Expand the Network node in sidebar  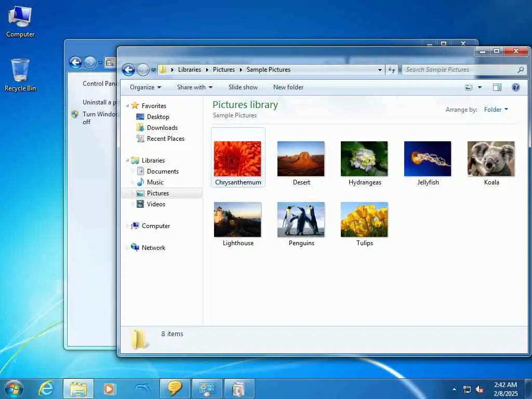pyautogui.click(x=128, y=247)
